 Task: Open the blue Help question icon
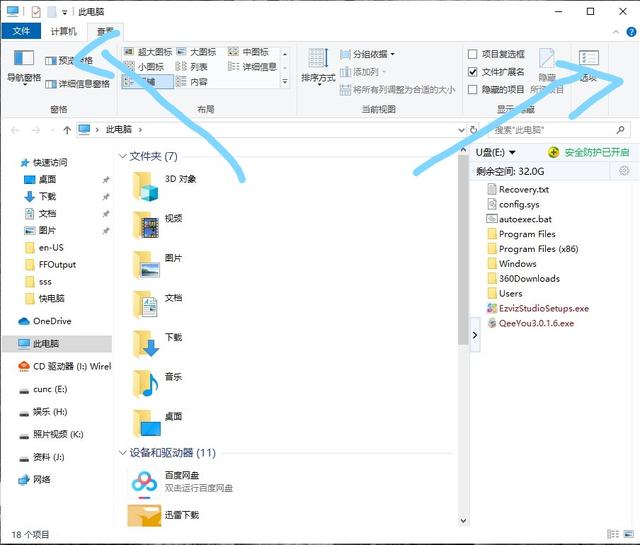[631, 32]
